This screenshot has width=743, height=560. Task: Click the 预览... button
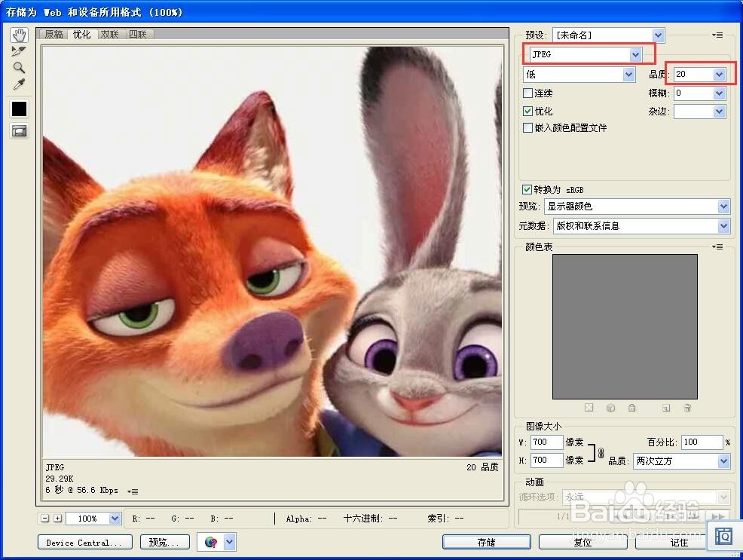164,543
